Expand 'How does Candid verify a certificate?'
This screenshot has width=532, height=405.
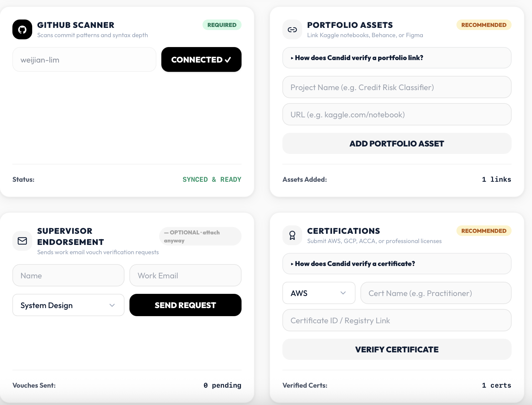[x=397, y=263]
